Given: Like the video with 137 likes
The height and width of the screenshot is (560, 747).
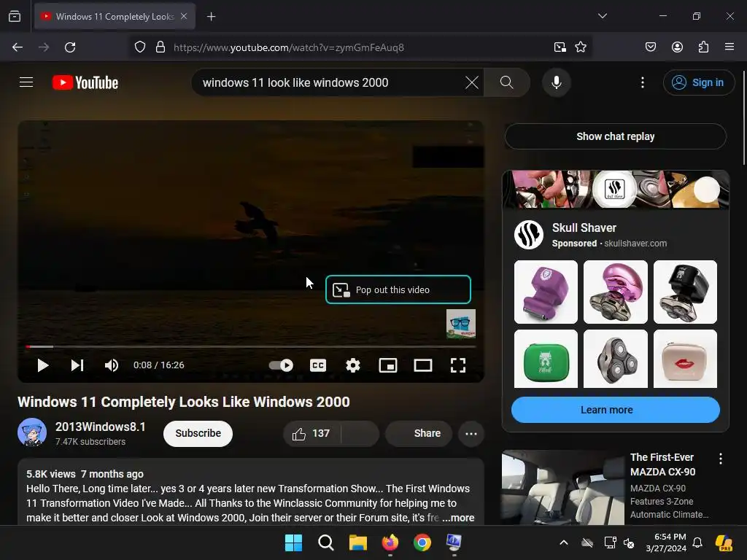Looking at the screenshot, I should [x=312, y=433].
